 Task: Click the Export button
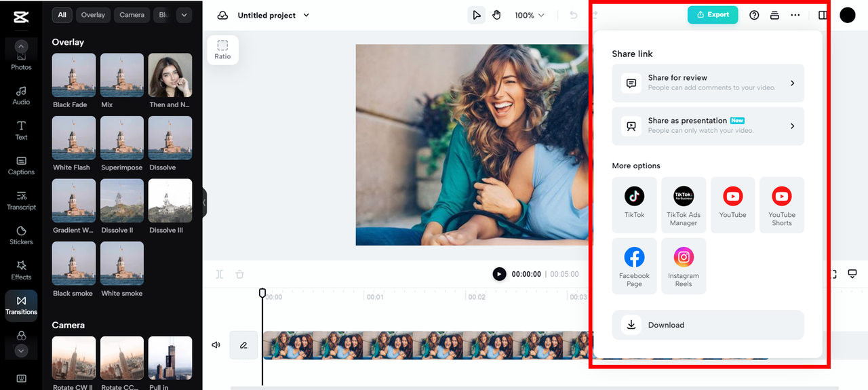(x=713, y=15)
